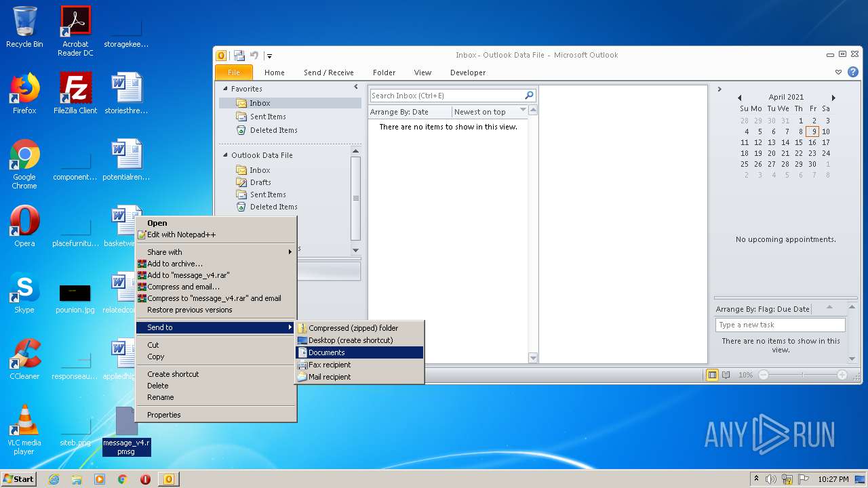Select Compressed (zipped) folder option
The image size is (868, 488).
click(359, 328)
